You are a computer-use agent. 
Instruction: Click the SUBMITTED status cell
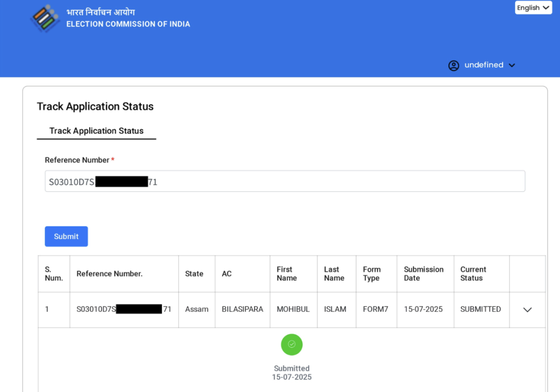pyautogui.click(x=480, y=309)
